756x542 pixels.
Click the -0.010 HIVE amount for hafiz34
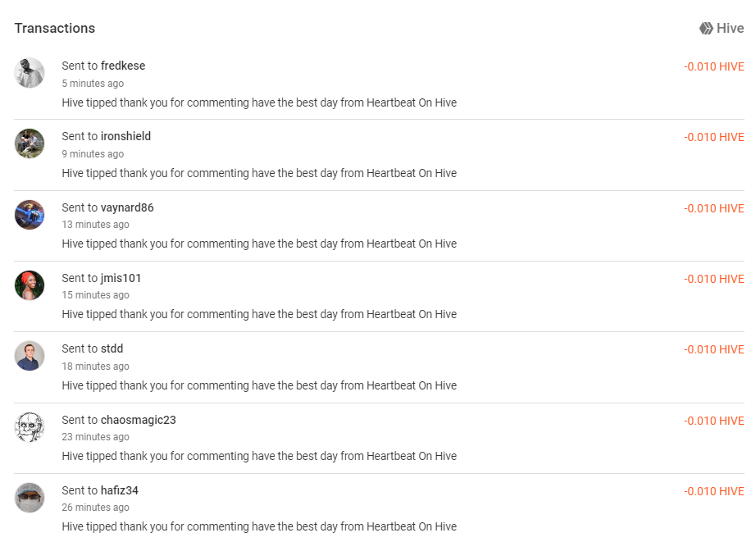pyautogui.click(x=713, y=491)
